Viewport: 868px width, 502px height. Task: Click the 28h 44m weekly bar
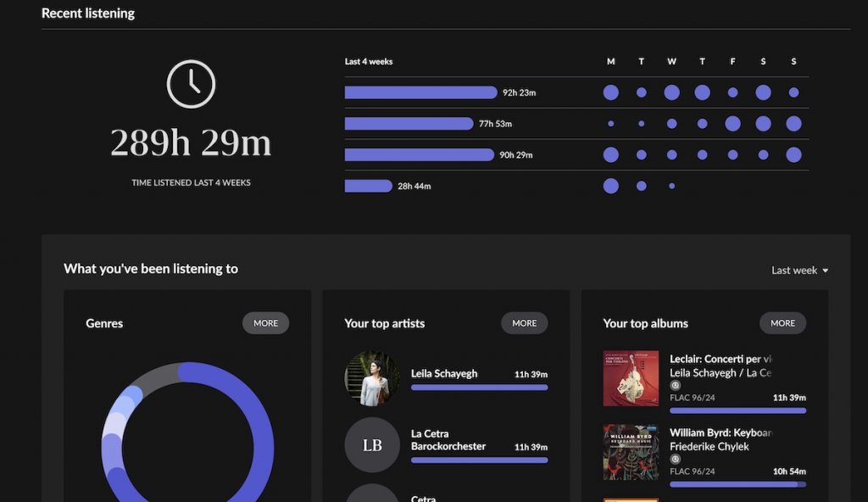pyautogui.click(x=368, y=187)
